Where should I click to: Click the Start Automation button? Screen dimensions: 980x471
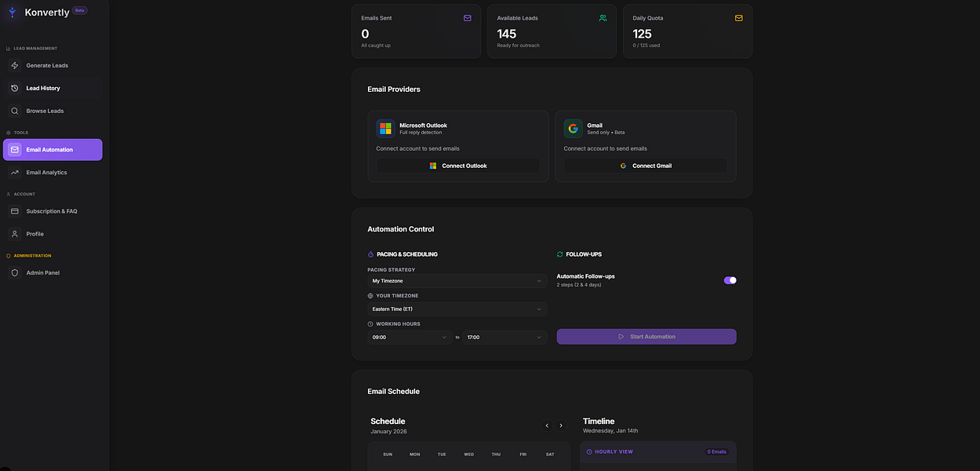click(x=647, y=337)
